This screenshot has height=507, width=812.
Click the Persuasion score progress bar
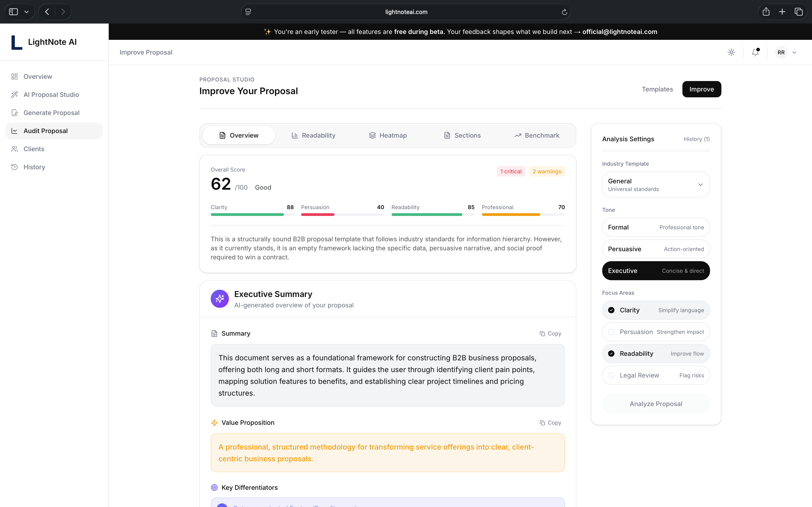coord(342,215)
